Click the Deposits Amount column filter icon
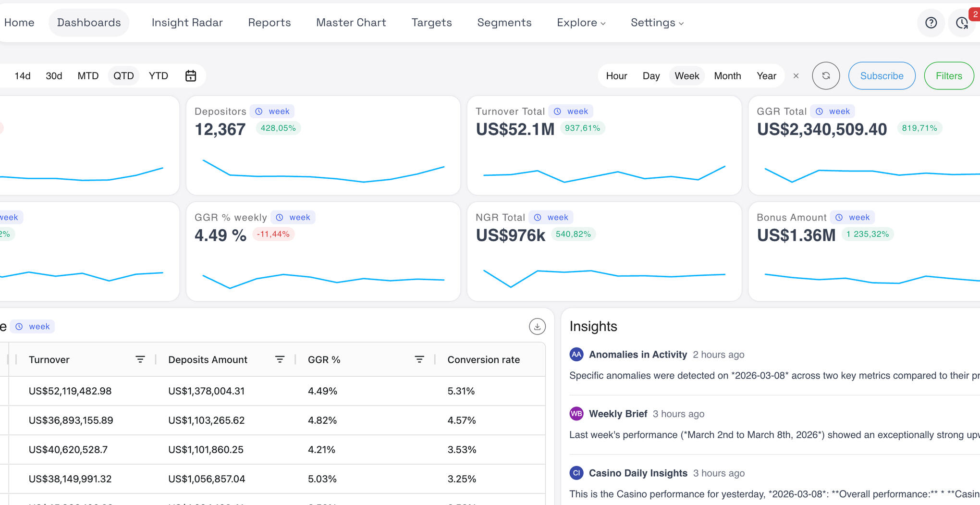 tap(280, 359)
